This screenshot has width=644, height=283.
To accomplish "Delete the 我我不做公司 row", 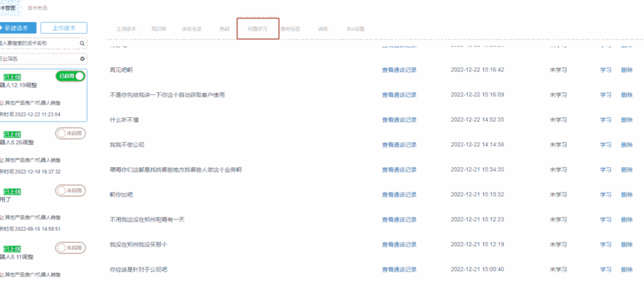I will pyautogui.click(x=627, y=145).
